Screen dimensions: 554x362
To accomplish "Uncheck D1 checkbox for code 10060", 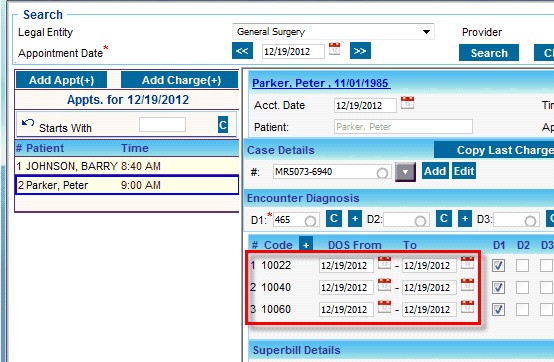I will click(x=499, y=310).
